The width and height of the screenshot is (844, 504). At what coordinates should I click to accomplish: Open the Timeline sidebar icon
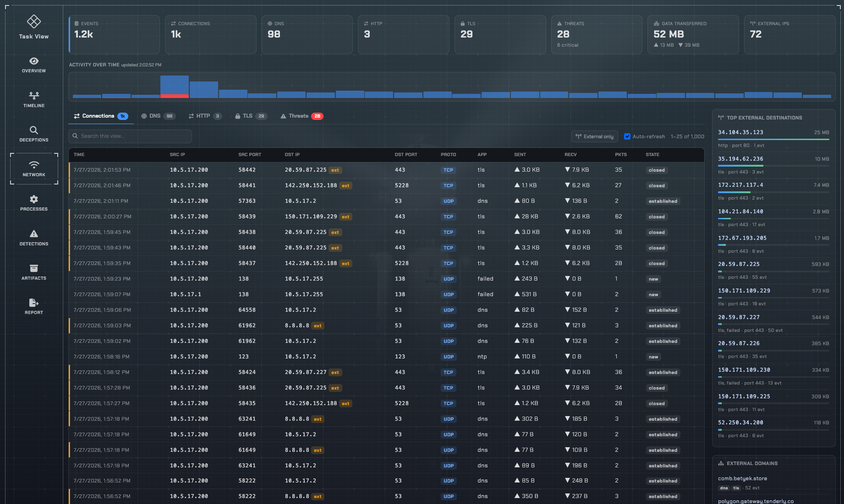(x=34, y=96)
